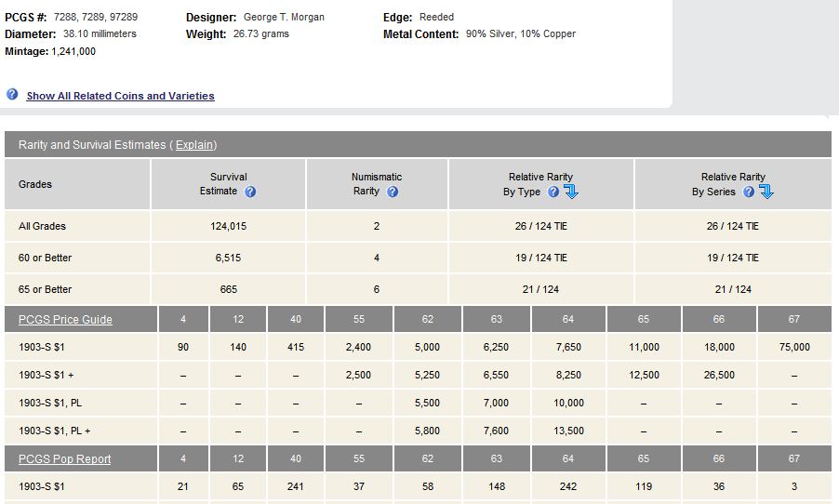
Task: Select grade 65 column in Pop Report header
Action: [644, 459]
